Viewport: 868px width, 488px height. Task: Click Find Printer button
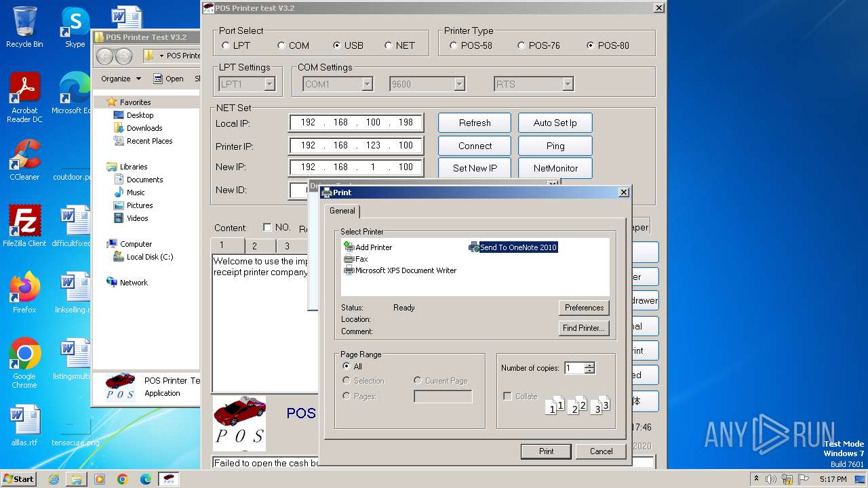(x=584, y=328)
